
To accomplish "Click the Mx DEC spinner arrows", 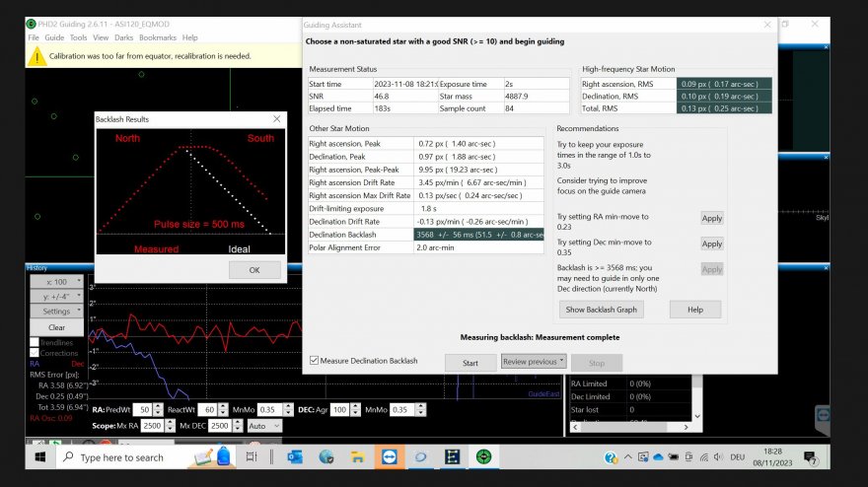I will pyautogui.click(x=238, y=426).
